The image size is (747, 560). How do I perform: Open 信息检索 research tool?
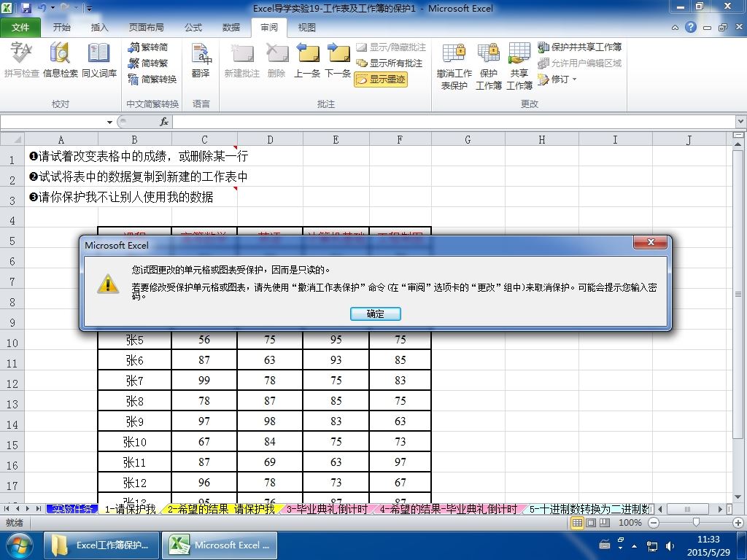[x=60, y=60]
